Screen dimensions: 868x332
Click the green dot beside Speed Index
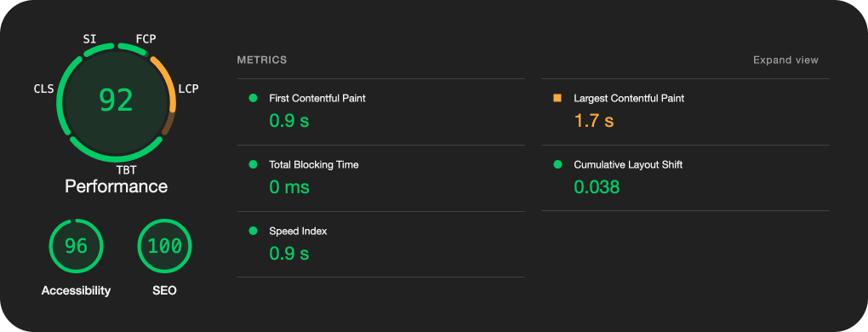pyautogui.click(x=253, y=231)
